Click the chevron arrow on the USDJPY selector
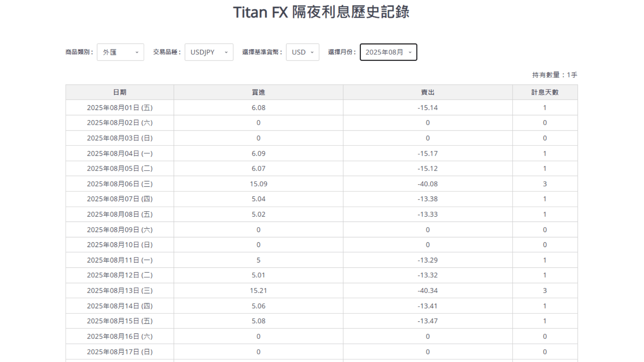 coord(226,52)
